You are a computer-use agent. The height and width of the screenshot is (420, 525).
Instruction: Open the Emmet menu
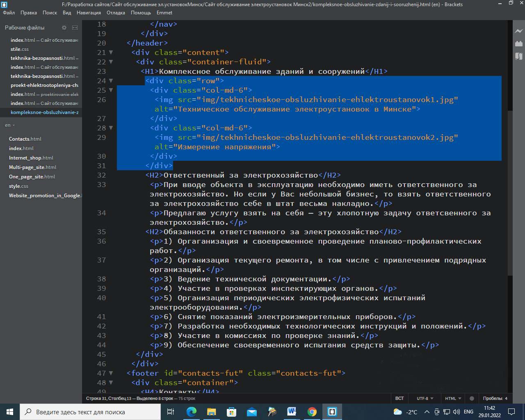[x=164, y=13]
